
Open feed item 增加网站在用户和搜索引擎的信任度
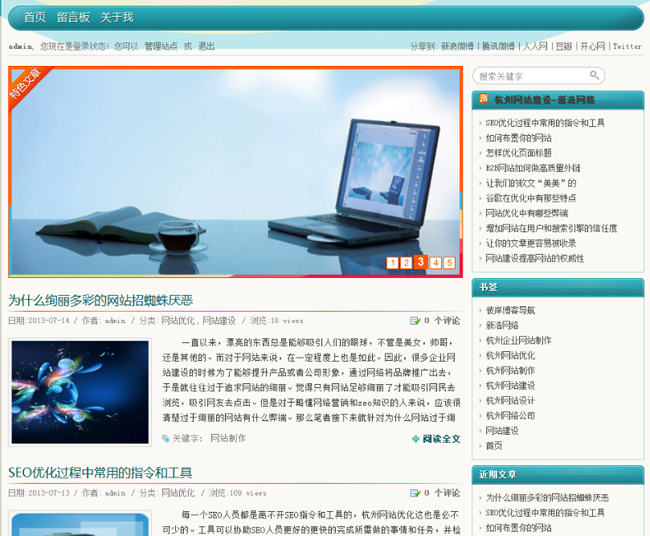tap(551, 228)
